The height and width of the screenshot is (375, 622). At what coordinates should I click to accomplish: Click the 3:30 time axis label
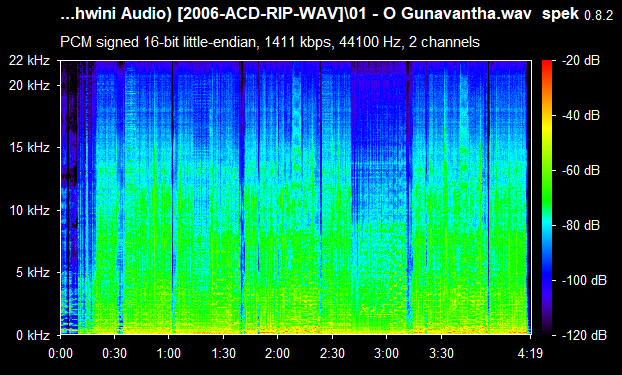tap(441, 353)
